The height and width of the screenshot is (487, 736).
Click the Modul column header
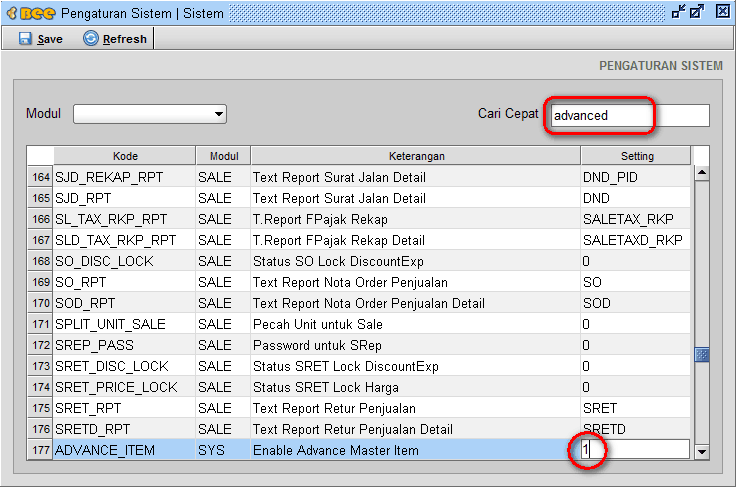click(x=223, y=156)
